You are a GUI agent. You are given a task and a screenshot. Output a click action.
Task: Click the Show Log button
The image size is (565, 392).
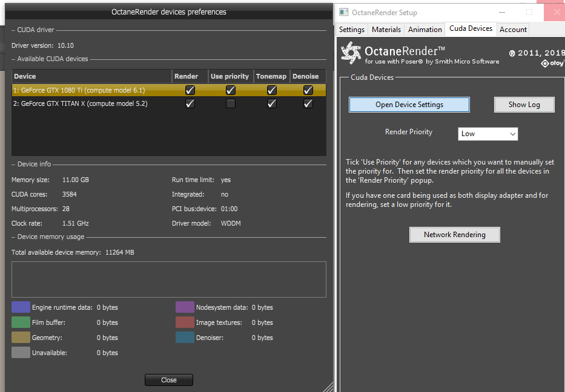[x=524, y=105]
